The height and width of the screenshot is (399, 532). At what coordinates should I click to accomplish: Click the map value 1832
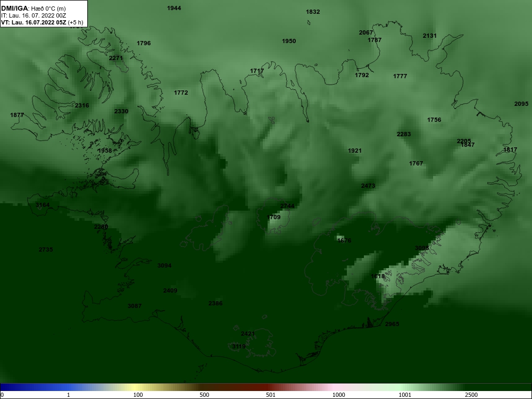point(313,12)
